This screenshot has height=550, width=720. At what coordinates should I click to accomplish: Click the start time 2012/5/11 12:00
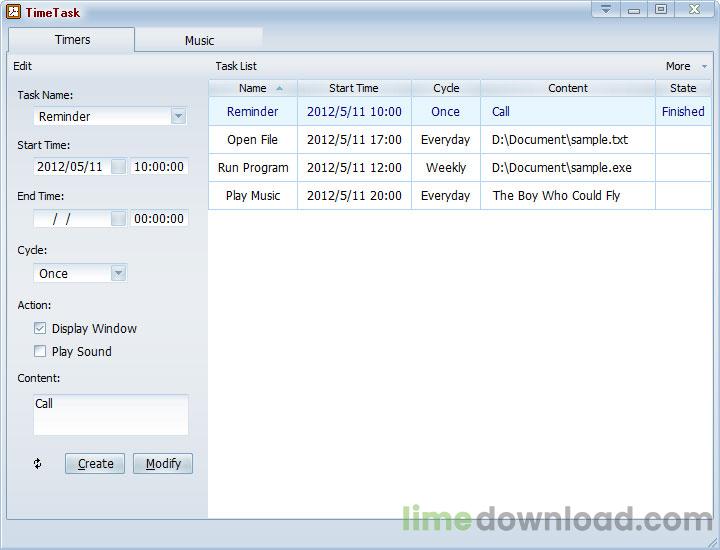354,168
